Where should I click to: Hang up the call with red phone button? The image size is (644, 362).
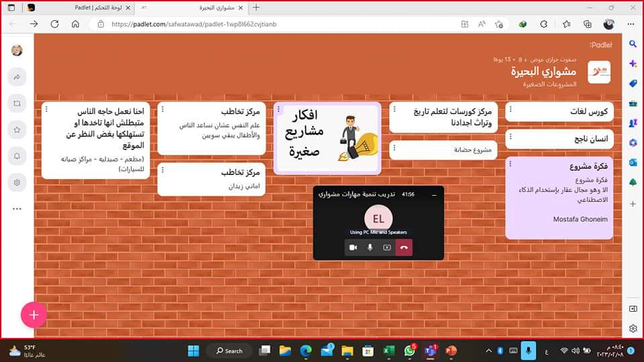[x=404, y=247]
